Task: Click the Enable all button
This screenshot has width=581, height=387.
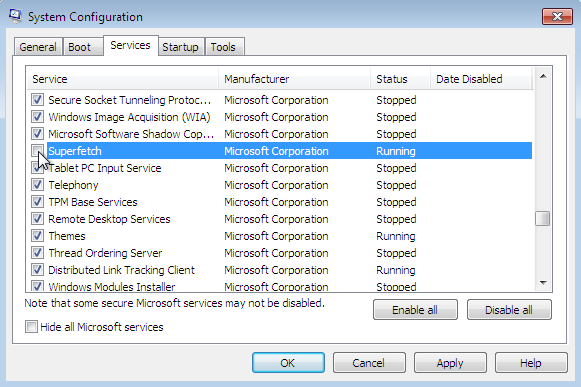Action: (x=415, y=310)
